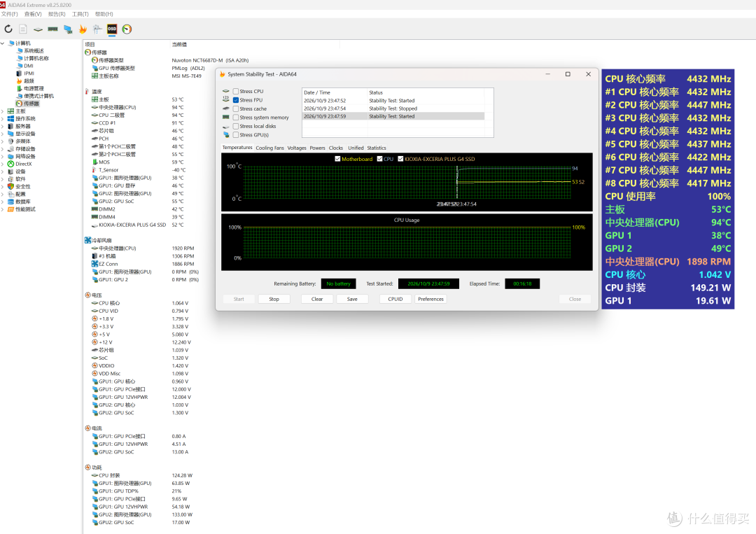756x534 pixels.
Task: Toggle the KIOXIA-EXCERIA PLUS G4 SSD graph checkbox
Action: coord(400,159)
